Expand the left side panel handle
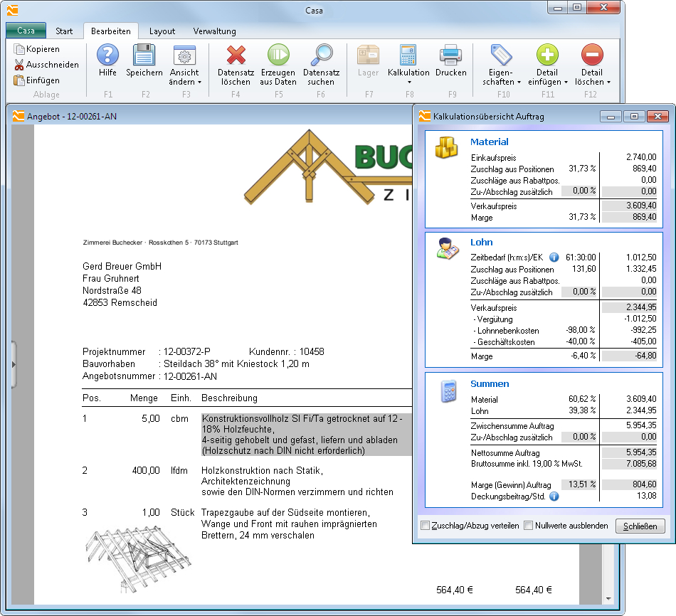The width and height of the screenshot is (676, 616). [x=14, y=364]
